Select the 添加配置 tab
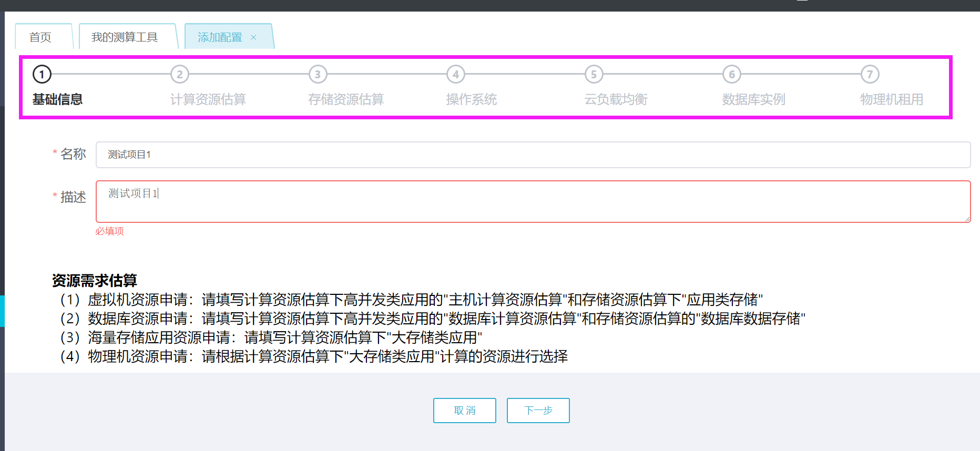This screenshot has width=980, height=451. [x=220, y=37]
